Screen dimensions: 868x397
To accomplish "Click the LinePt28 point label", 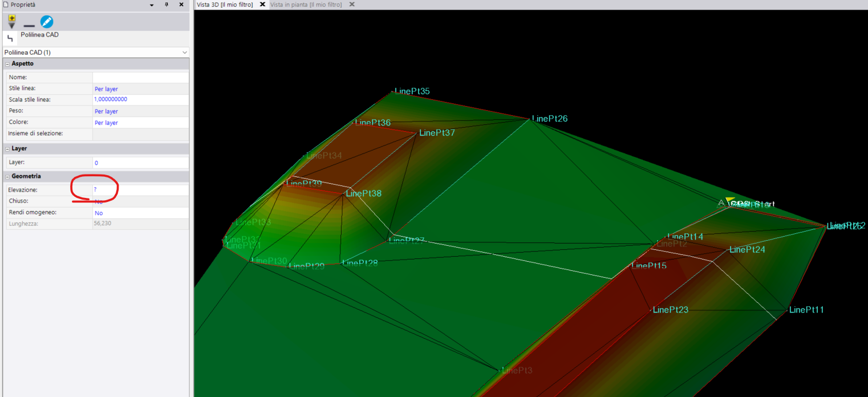I will 360,263.
